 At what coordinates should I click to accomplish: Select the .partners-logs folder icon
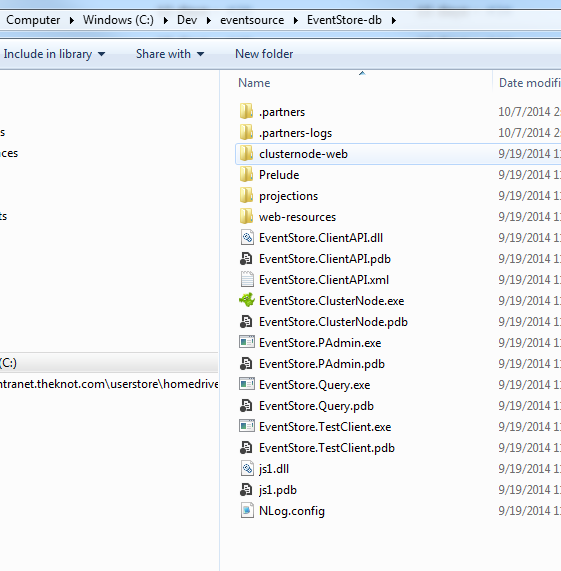click(x=246, y=132)
